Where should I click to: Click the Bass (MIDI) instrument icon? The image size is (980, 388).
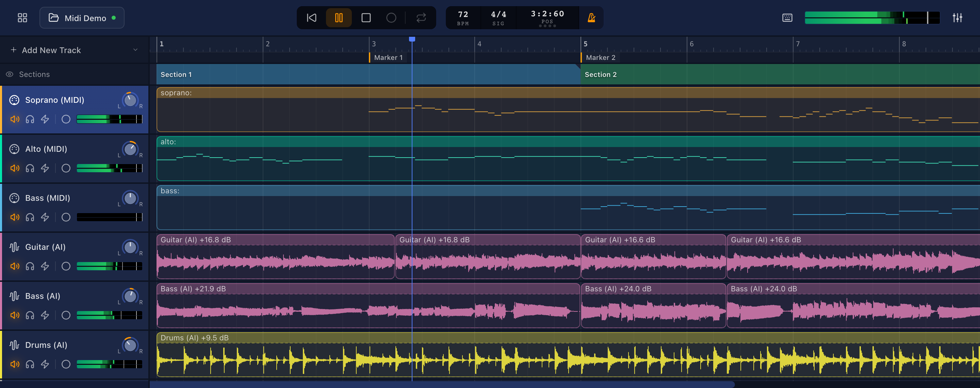[x=14, y=198]
